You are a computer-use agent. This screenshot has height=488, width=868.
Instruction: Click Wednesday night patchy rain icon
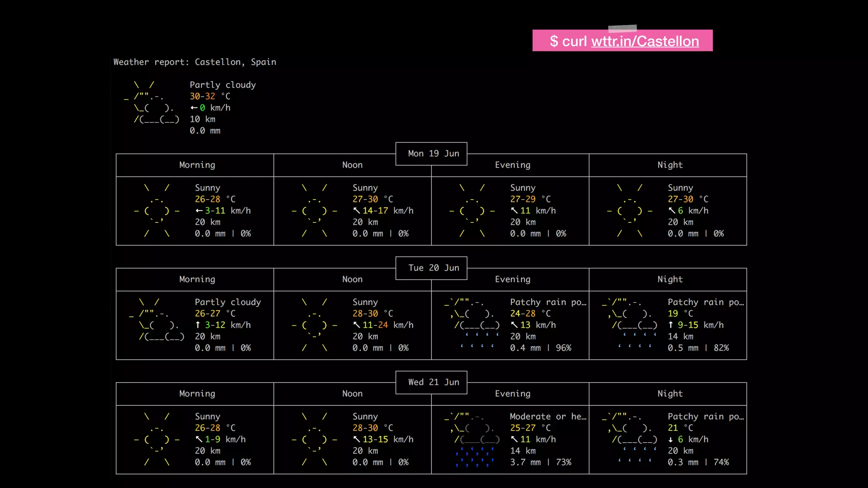coord(631,439)
